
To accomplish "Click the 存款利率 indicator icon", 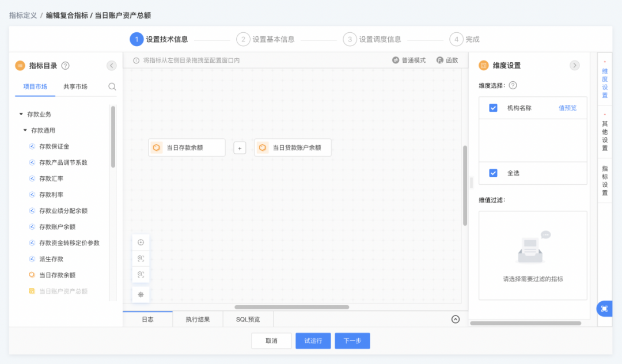I will coord(32,195).
